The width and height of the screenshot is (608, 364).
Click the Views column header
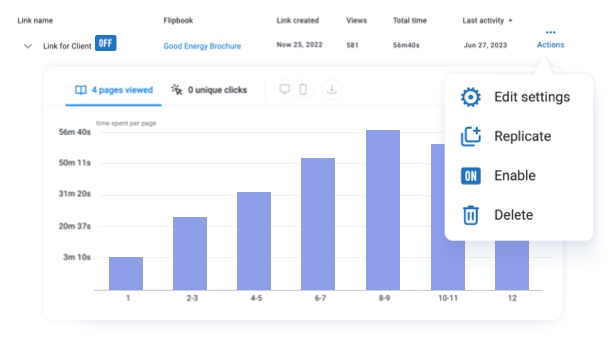(x=356, y=21)
